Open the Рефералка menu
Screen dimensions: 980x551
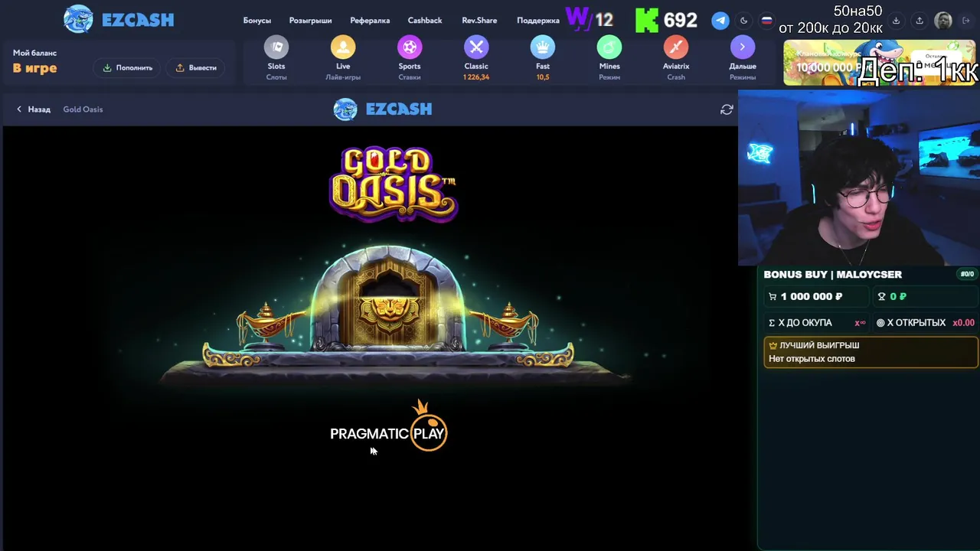tap(370, 21)
